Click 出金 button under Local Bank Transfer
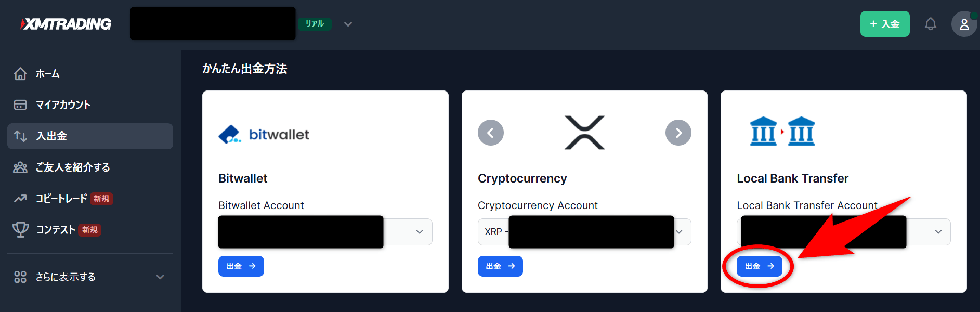980x312 pixels. click(760, 266)
